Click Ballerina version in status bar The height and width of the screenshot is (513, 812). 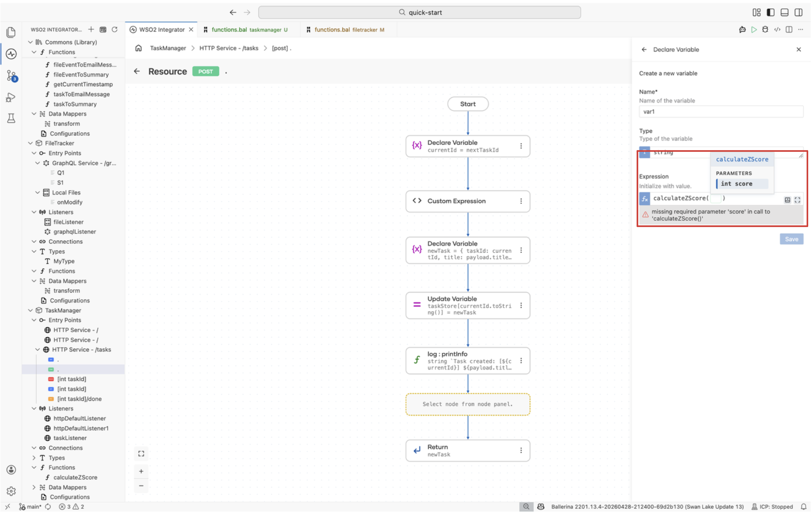647,507
